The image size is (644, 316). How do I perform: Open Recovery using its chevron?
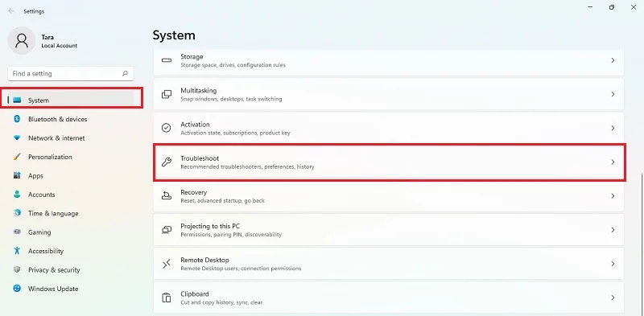point(613,195)
